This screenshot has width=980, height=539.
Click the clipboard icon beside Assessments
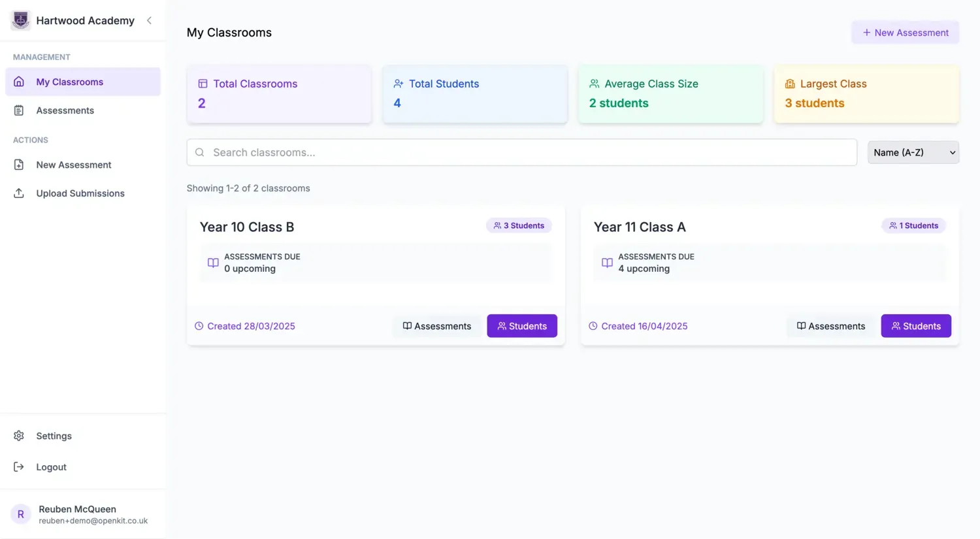click(x=19, y=110)
